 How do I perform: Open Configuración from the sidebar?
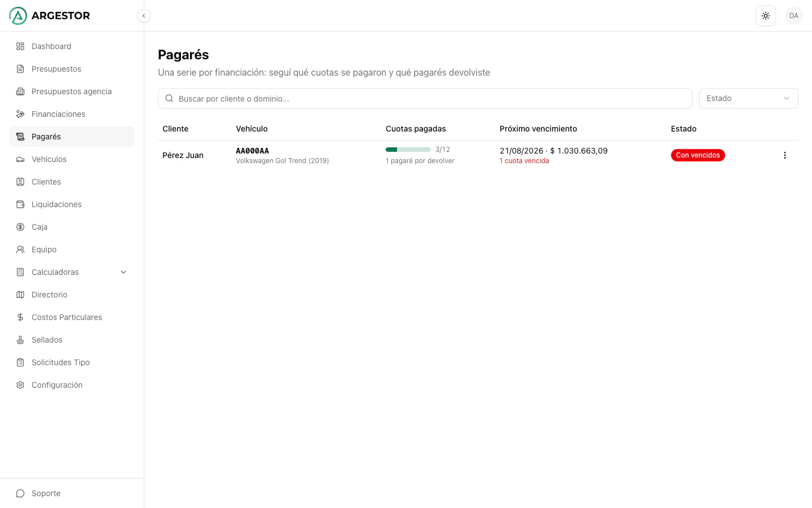[72, 385]
